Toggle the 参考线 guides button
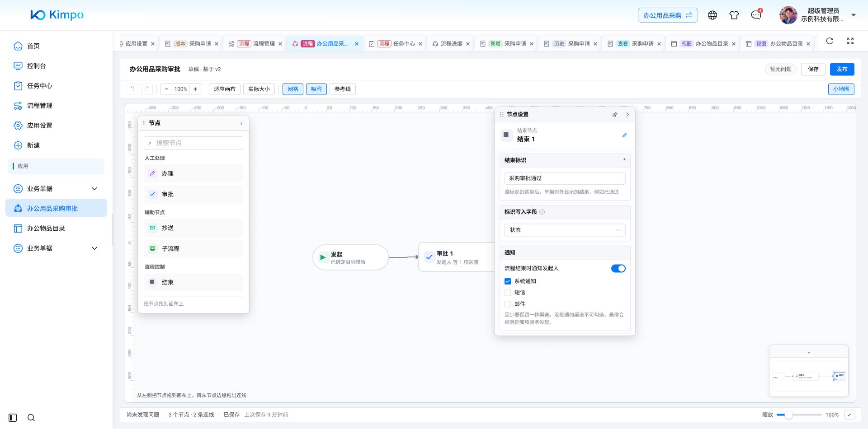The height and width of the screenshot is (429, 868). [x=343, y=89]
